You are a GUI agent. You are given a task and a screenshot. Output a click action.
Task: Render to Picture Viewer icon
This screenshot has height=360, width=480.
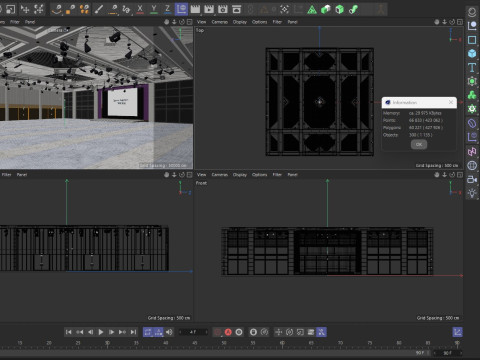click(209, 9)
